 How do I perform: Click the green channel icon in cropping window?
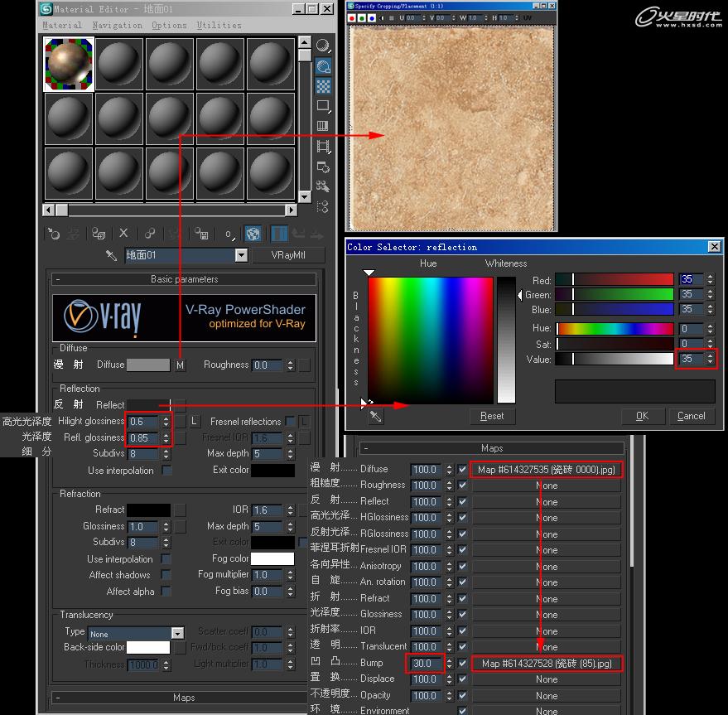point(361,18)
